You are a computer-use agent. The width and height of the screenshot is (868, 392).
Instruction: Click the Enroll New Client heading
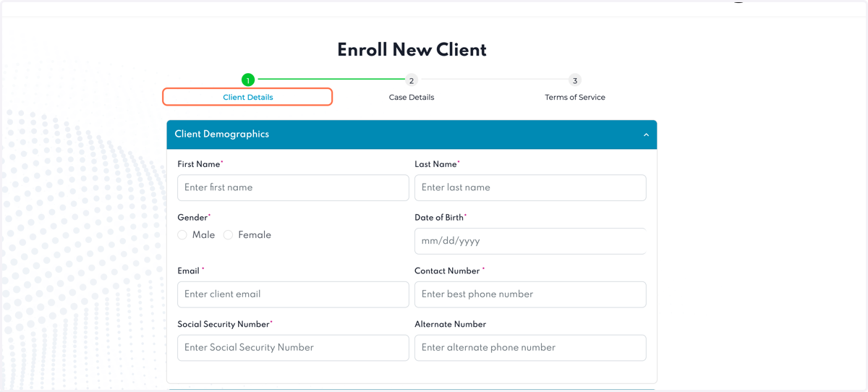[412, 50]
